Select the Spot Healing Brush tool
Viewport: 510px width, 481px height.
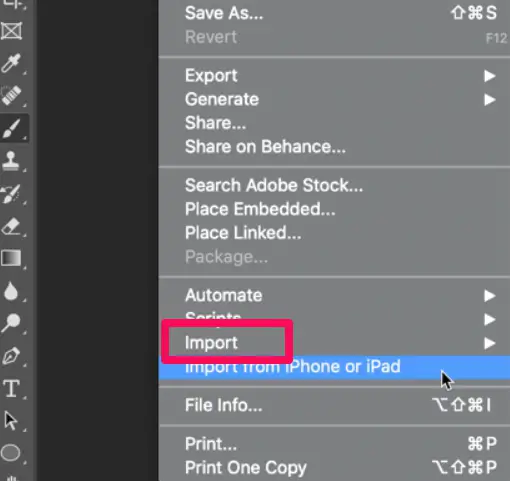11,95
